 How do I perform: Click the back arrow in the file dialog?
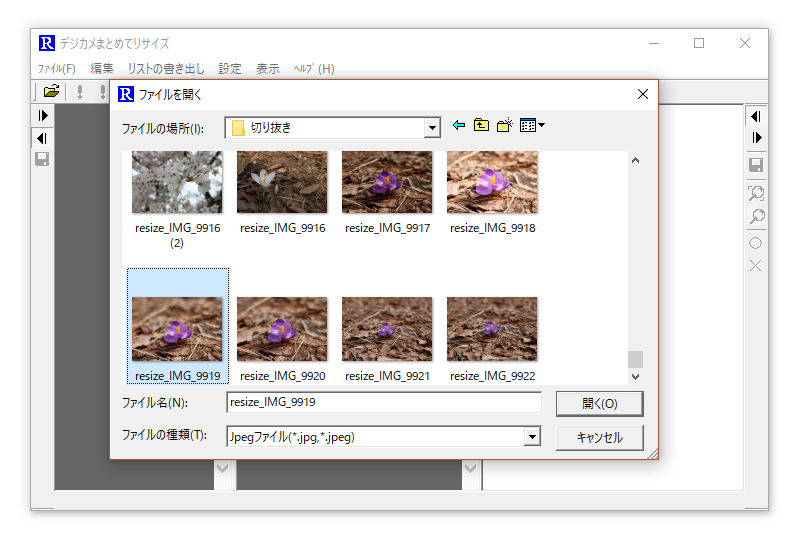pos(459,125)
